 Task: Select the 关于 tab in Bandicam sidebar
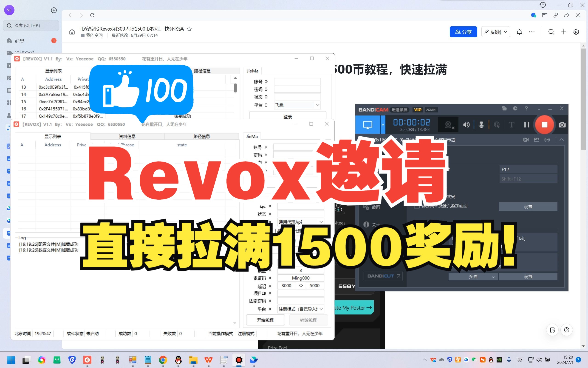372,224
